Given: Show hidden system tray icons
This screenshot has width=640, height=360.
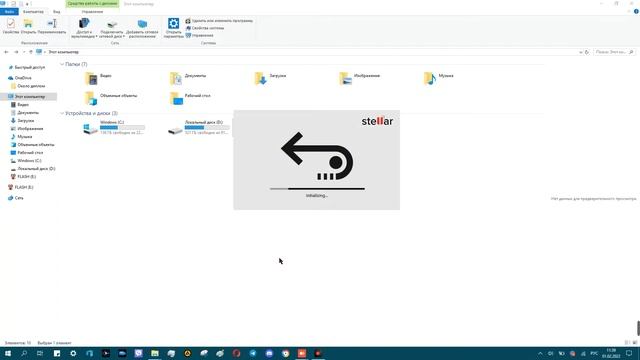Looking at the screenshot, I should (x=540, y=353).
